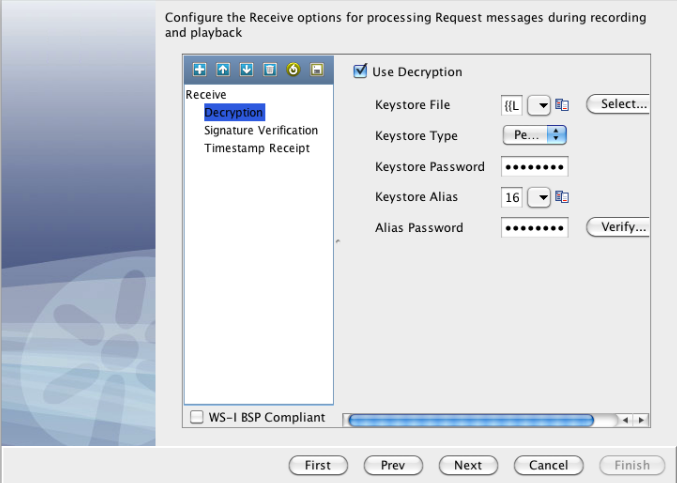Click the icon right of Keystore File dropdown
Screen dimensions: 677x483
pos(562,104)
